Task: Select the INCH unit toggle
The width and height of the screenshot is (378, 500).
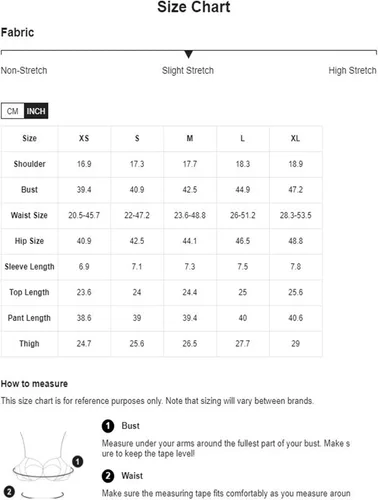Action: 36,111
